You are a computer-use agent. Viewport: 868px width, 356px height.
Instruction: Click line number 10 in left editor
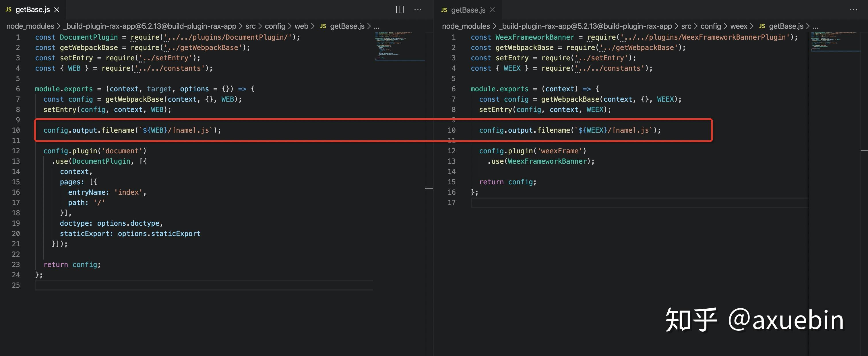coord(16,130)
